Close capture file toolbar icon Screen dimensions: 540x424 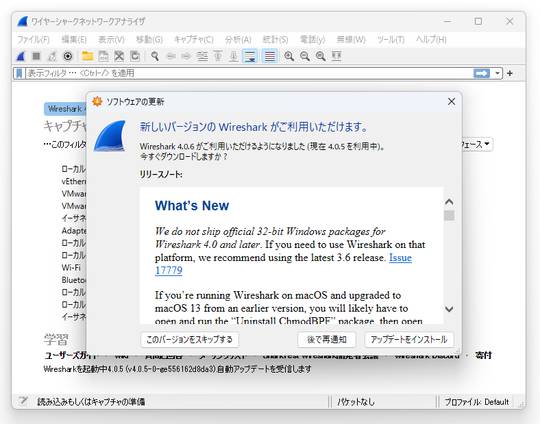point(119,56)
